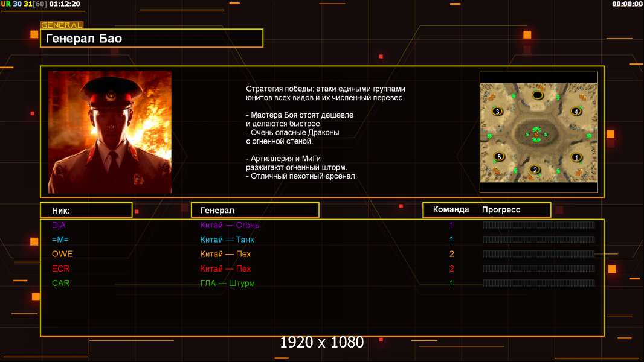Click the 'Генерал Бао' name field
Screen dimensions: 644x362
tap(152, 38)
